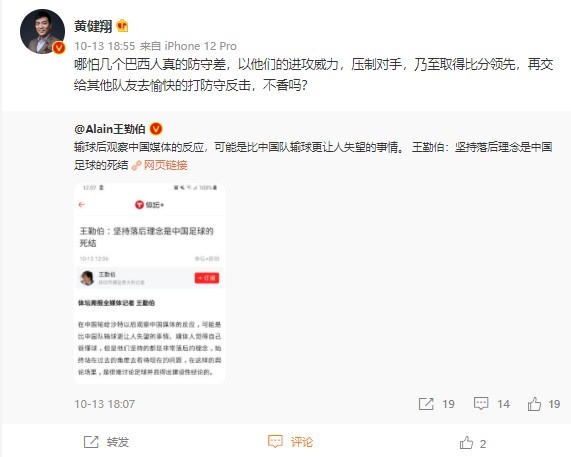Like the original post with 19 likes

(535, 404)
